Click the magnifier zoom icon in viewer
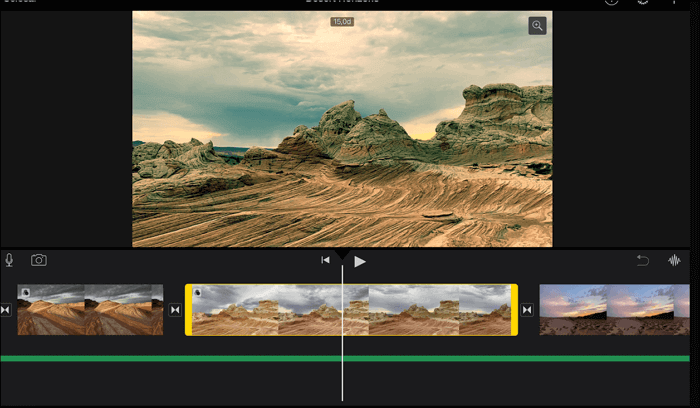700x408 pixels. (538, 26)
